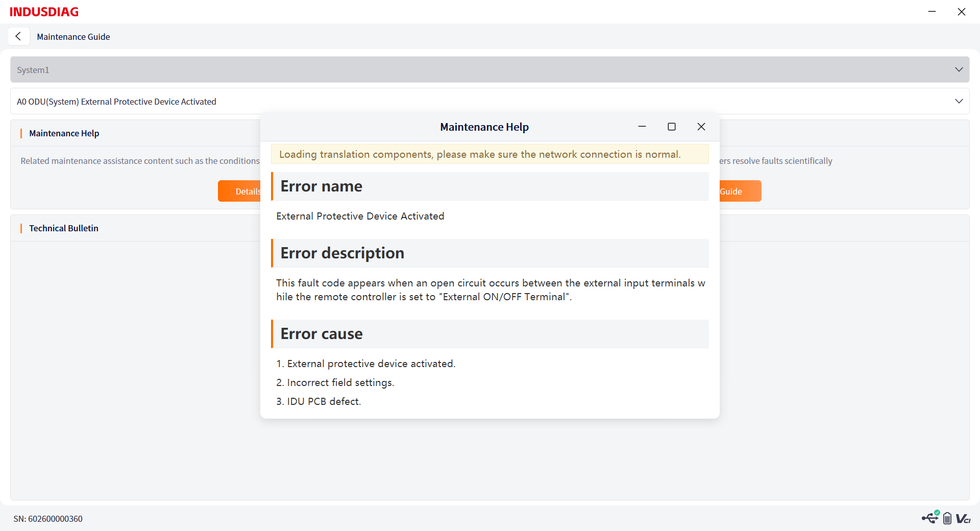Click the '1. External protective device activated.' cause

[x=366, y=364]
